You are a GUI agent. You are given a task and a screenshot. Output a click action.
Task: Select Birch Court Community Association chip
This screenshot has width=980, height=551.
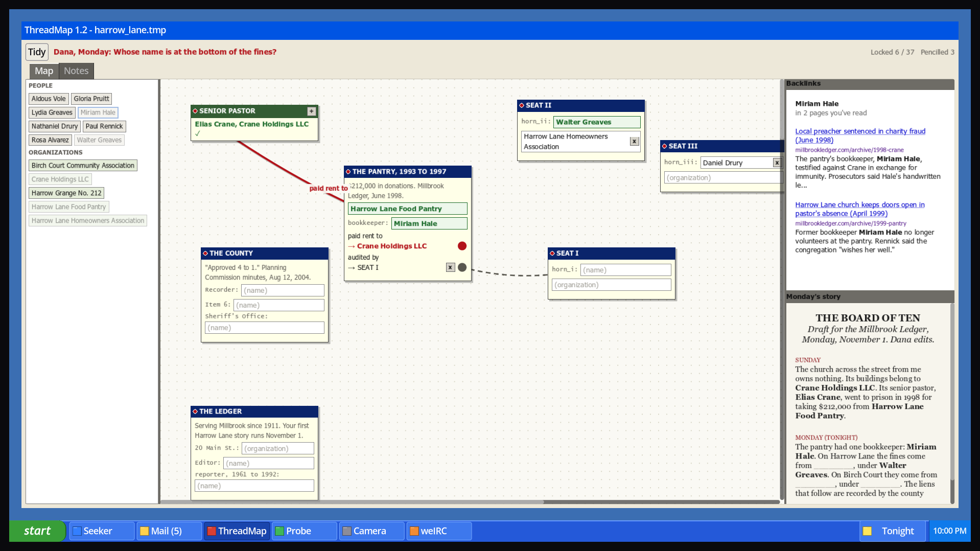point(83,166)
